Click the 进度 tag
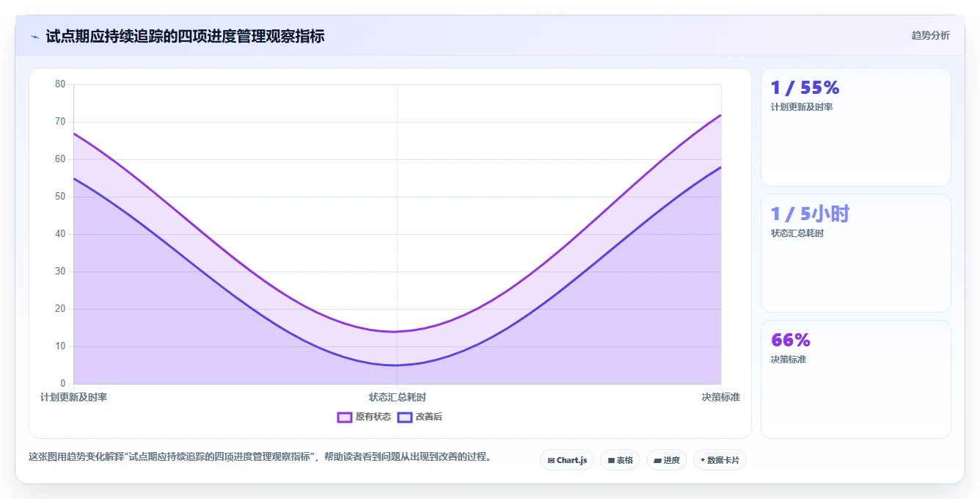The width and height of the screenshot is (980, 499). [x=667, y=460]
